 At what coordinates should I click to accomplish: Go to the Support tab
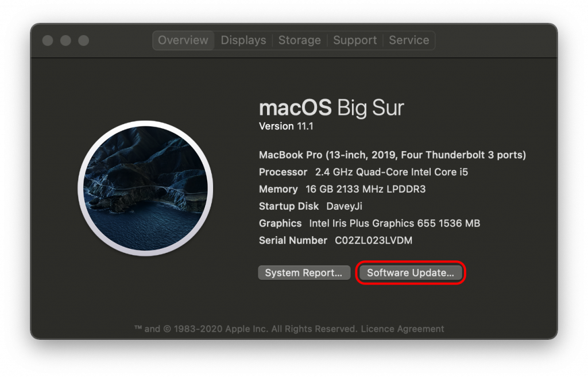[x=355, y=40]
